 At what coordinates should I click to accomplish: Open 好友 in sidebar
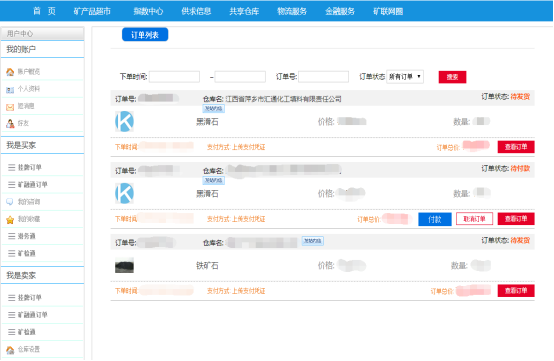(x=23, y=123)
